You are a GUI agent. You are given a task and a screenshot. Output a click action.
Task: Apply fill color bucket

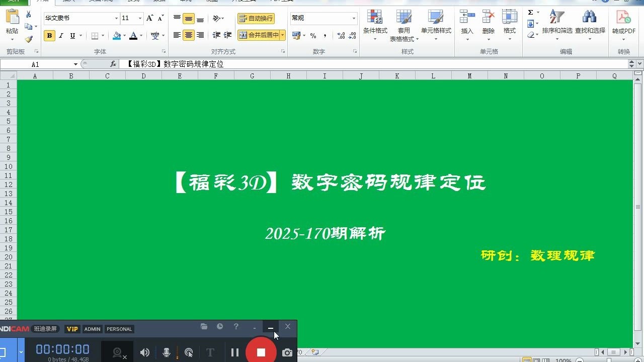(117, 36)
